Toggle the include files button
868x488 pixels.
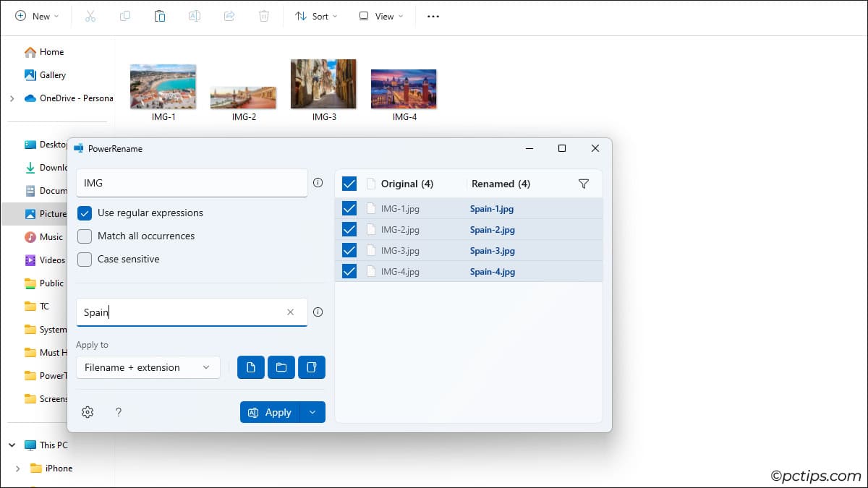251,367
